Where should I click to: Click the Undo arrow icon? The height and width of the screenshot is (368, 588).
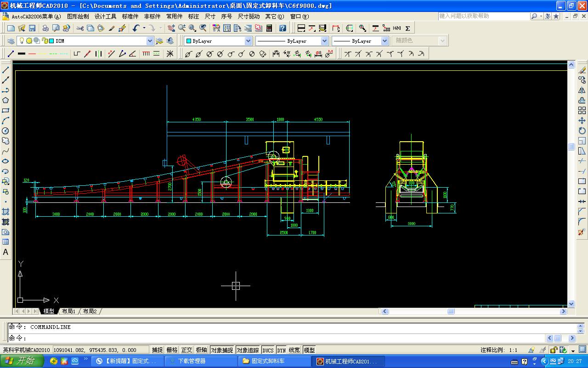pyautogui.click(x=136, y=28)
